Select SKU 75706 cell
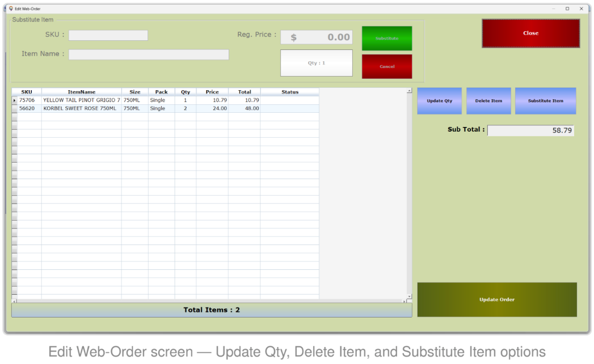 coord(29,100)
